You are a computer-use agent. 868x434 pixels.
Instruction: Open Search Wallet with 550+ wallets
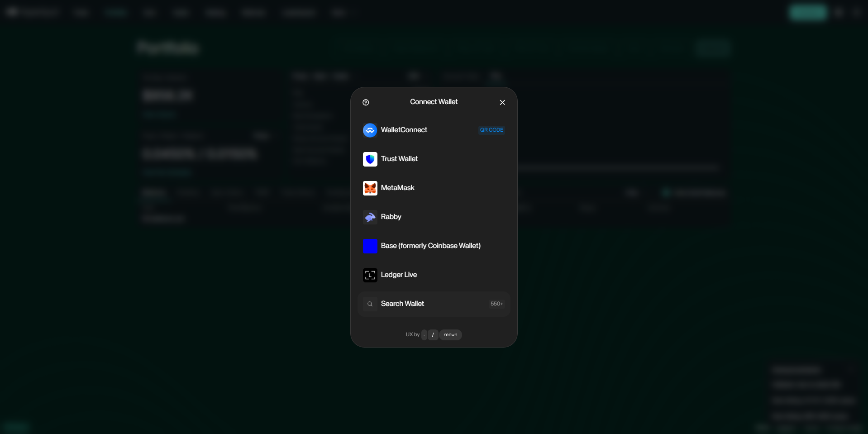point(434,304)
